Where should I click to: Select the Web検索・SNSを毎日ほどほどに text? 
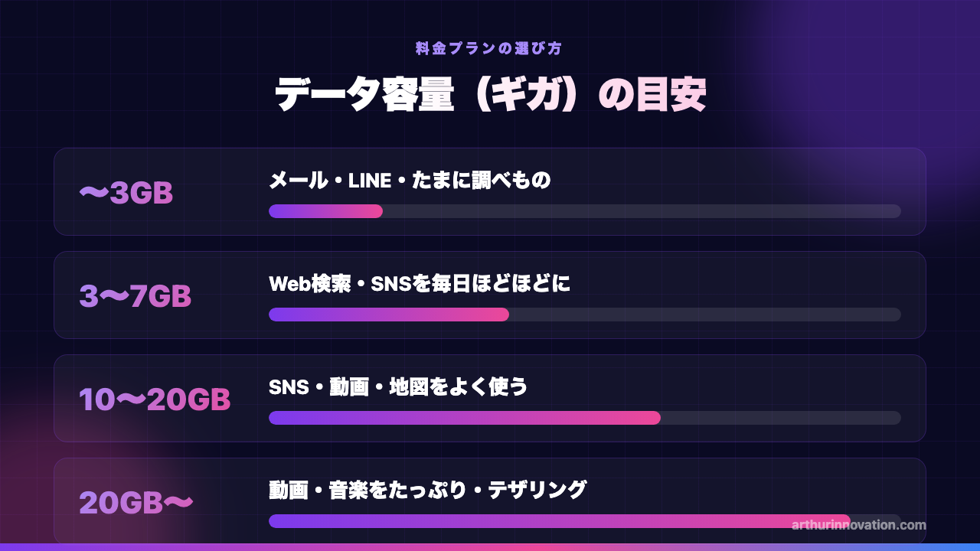420,284
